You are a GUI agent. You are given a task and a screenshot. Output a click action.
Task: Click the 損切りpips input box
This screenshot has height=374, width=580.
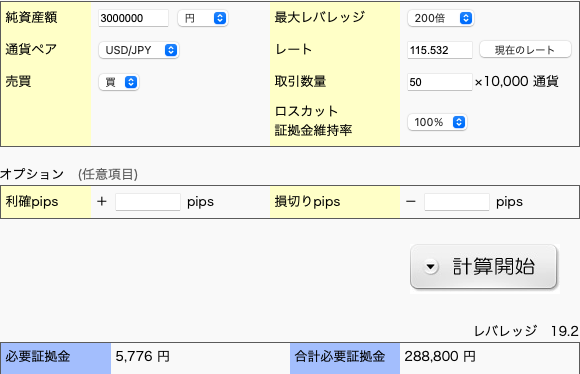[457, 202]
